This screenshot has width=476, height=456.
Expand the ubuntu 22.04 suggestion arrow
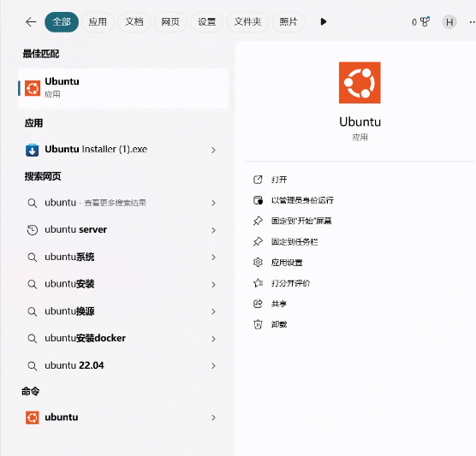tap(213, 366)
